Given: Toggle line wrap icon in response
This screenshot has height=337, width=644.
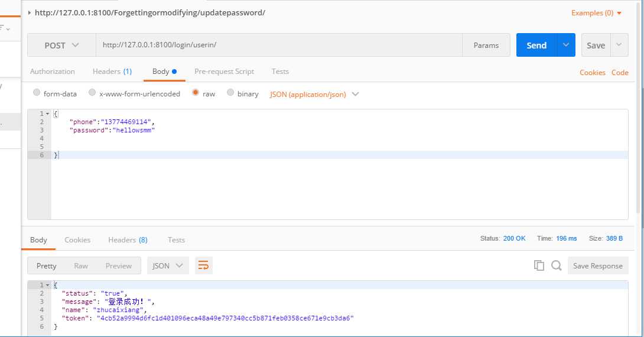Looking at the screenshot, I should coord(203,265).
